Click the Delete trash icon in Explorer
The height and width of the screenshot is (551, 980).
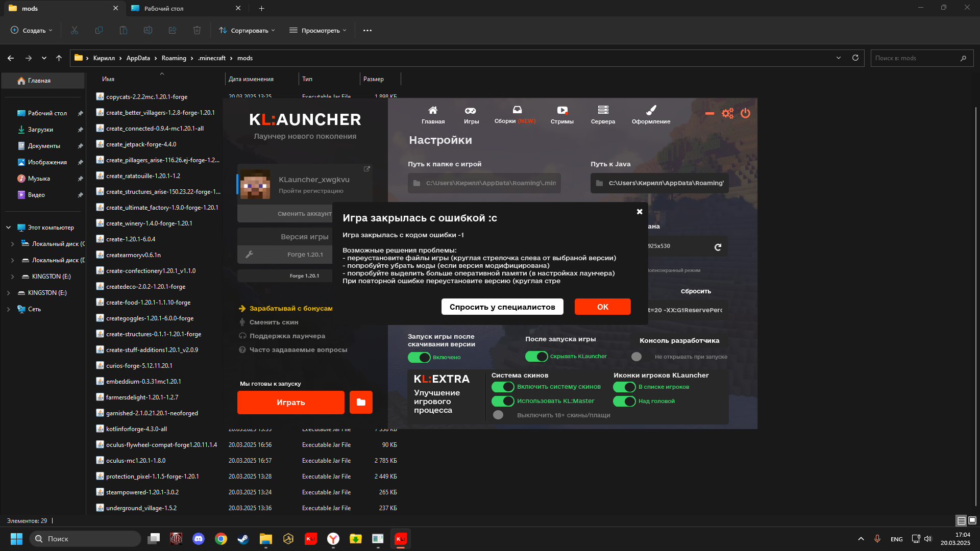tap(197, 30)
